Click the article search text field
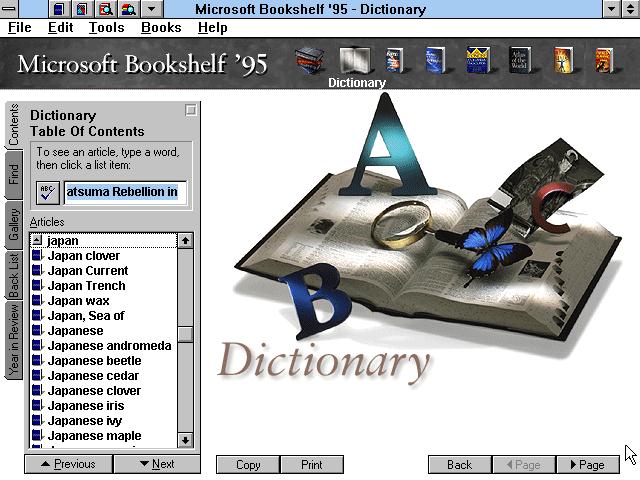The height and width of the screenshot is (480, 640). pos(125,192)
